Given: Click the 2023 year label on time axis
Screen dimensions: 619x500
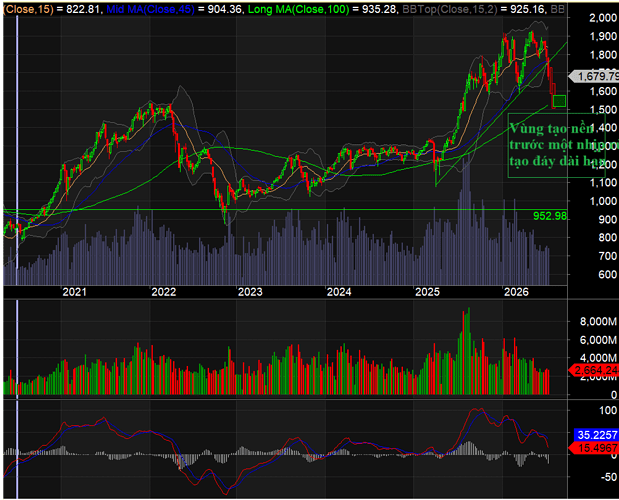Looking at the screenshot, I should click(x=250, y=292).
